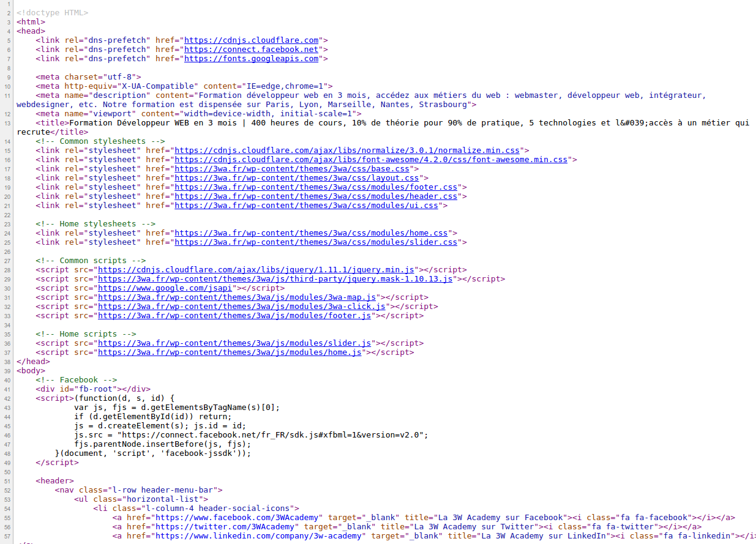Click line number 13 in the gutter
The image size is (756, 544).
point(8,123)
